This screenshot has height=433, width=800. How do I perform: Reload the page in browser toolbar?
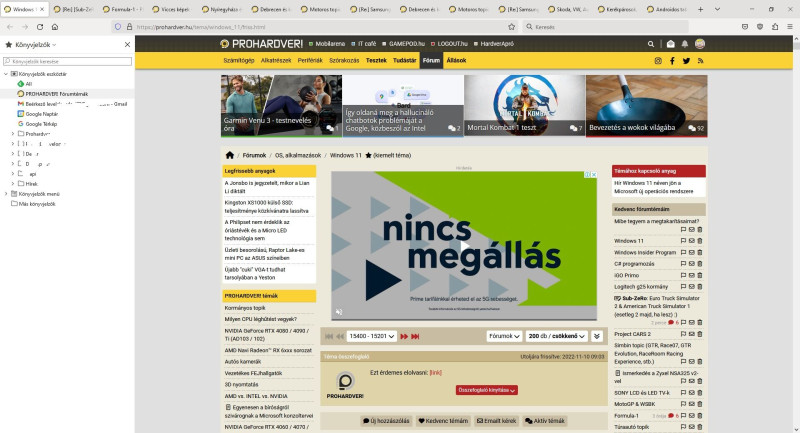point(40,27)
